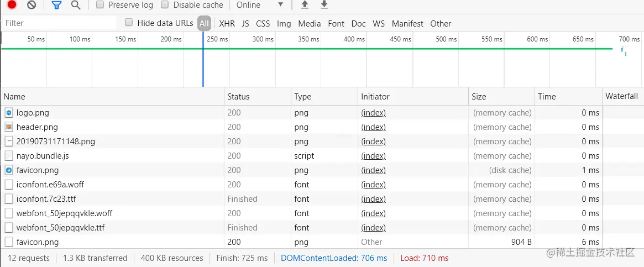Click icon of disk-cached favicon.png row
Image resolution: width=644 pixels, height=267 pixels.
(9, 170)
